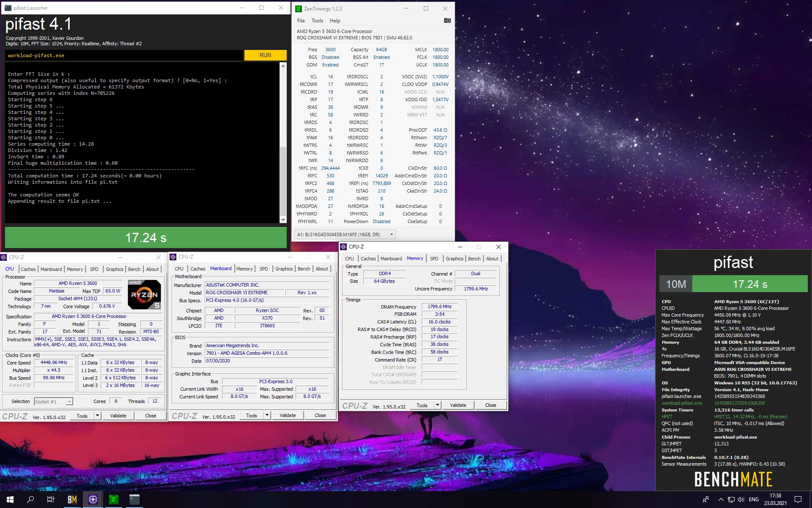Select Bench tab in CPU-Z CPU window
The image size is (812, 508).
click(x=134, y=269)
